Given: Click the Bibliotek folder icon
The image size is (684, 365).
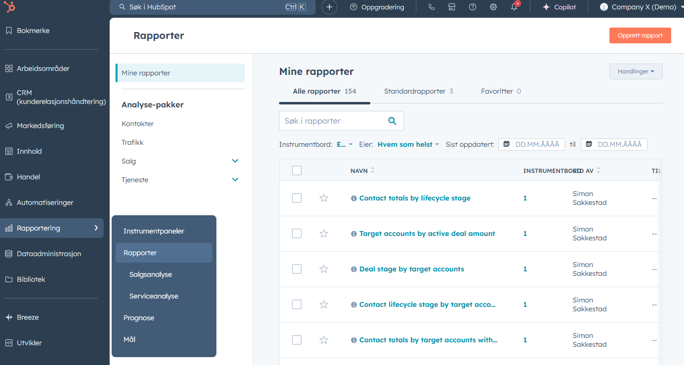Looking at the screenshot, I should pos(9,279).
